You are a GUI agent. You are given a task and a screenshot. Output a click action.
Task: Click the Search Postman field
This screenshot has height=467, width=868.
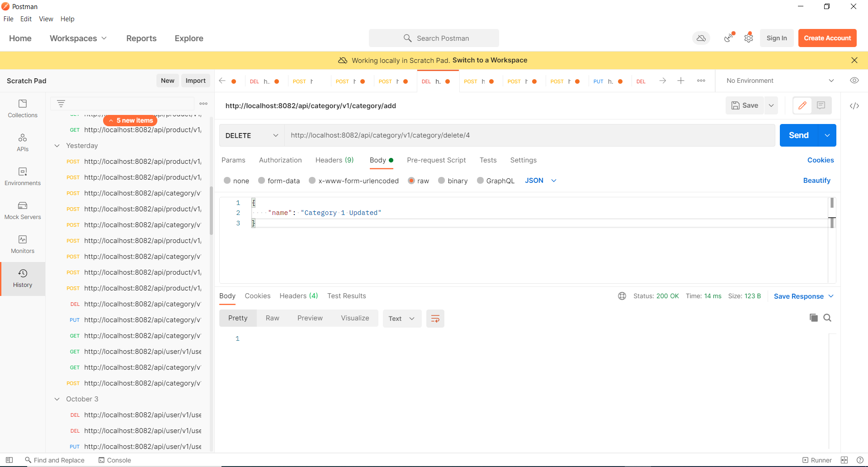(x=434, y=38)
